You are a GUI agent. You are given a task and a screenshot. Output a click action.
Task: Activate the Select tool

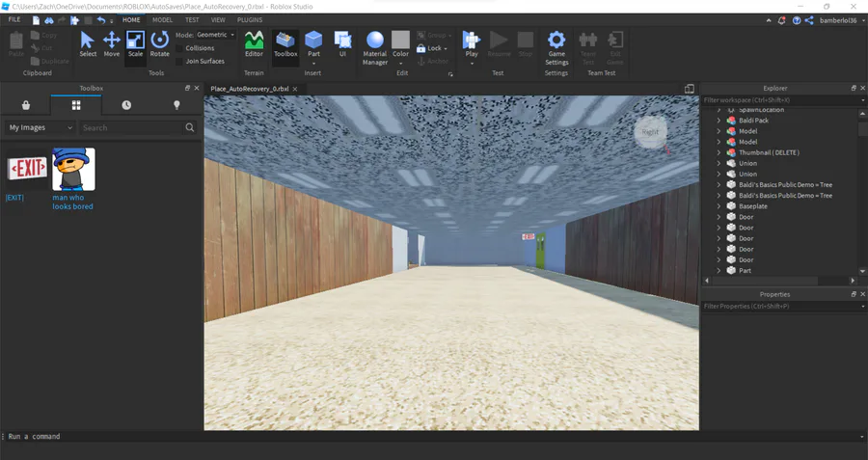click(88, 43)
